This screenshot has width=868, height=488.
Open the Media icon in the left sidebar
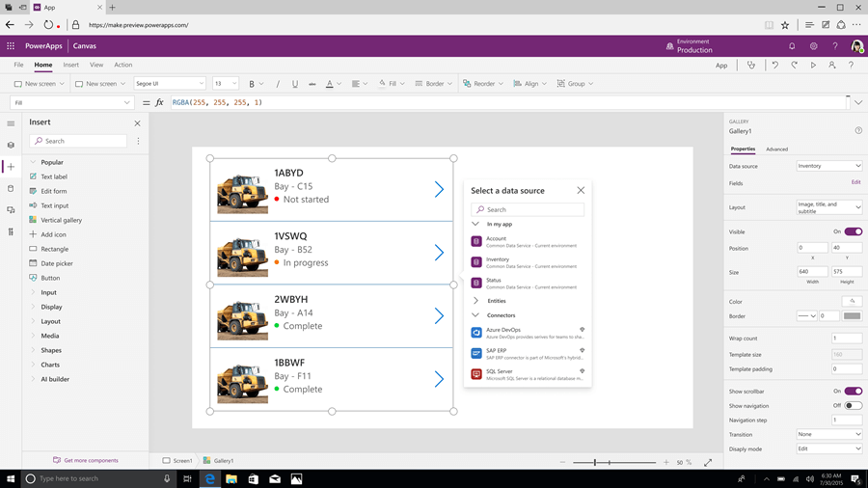(11, 209)
